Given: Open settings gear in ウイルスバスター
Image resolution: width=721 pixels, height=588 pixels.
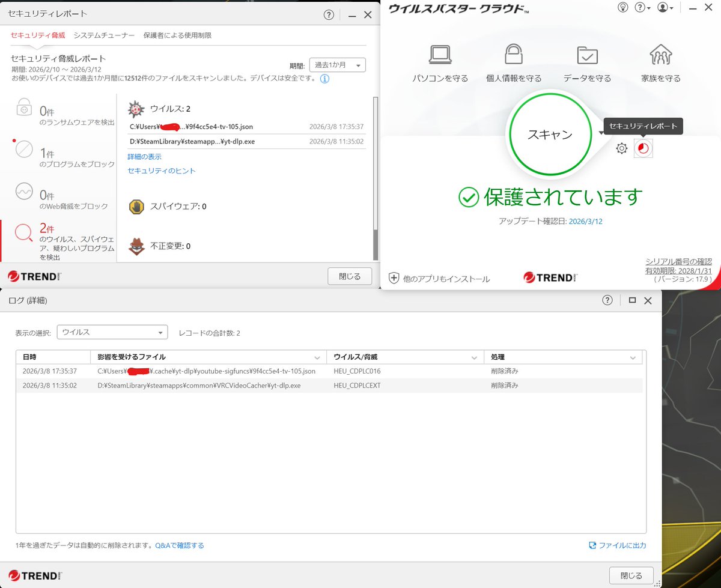Looking at the screenshot, I should [622, 148].
